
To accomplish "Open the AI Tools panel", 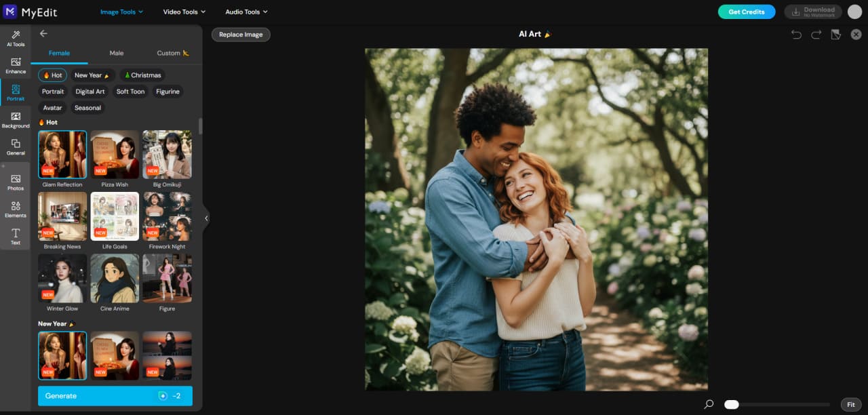I will (x=15, y=39).
